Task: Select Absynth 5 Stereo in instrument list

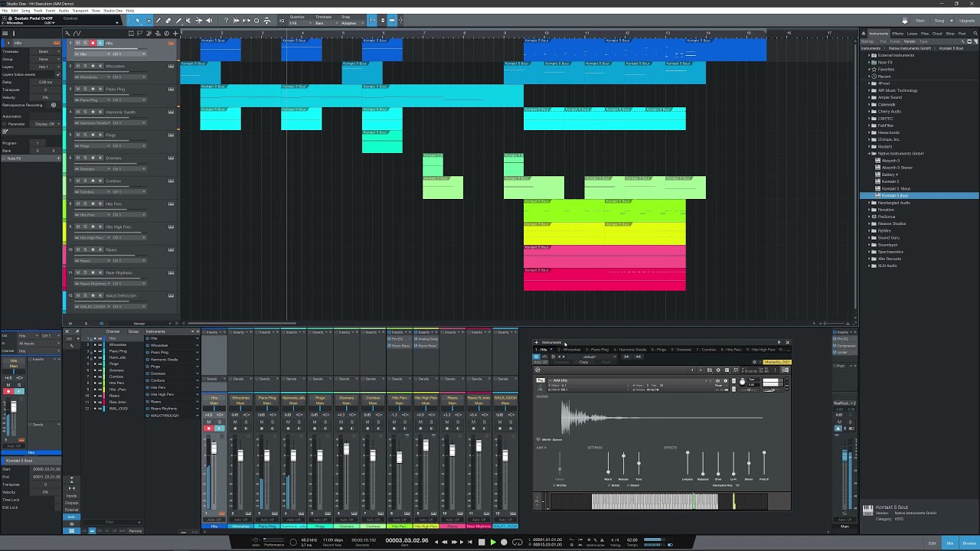Action: (897, 168)
